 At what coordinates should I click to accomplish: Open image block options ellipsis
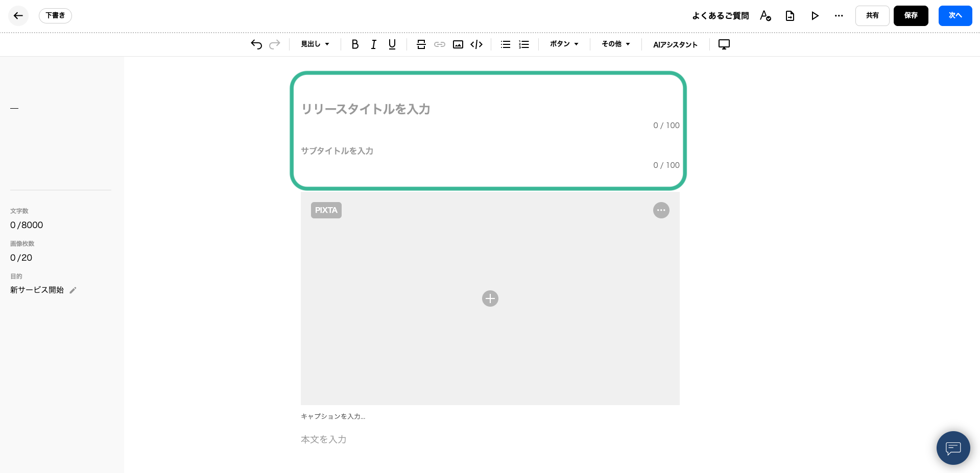[x=661, y=210]
